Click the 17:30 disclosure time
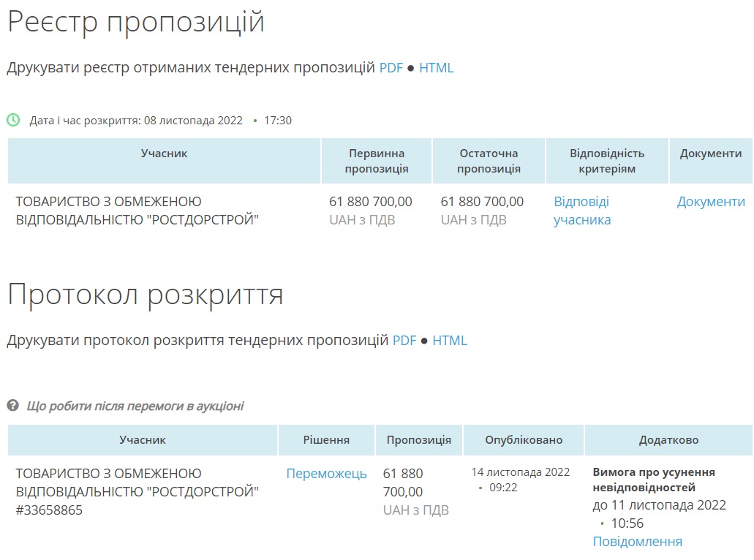The image size is (754, 560). [x=278, y=120]
